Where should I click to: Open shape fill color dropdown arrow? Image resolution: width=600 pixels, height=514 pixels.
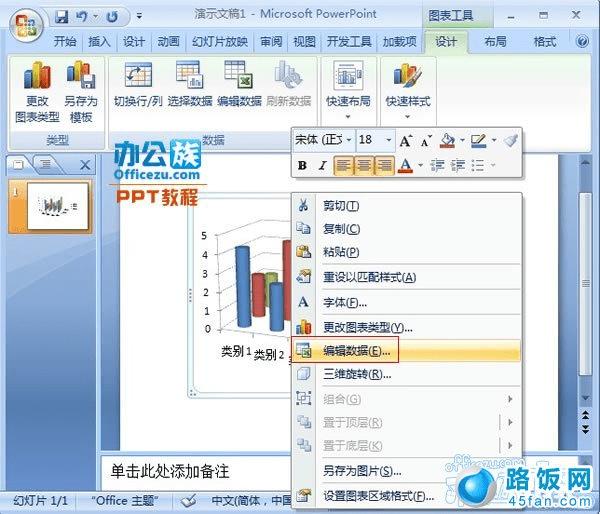click(462, 140)
